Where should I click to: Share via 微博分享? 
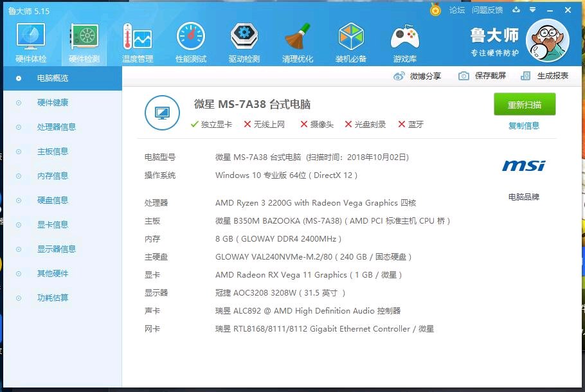(417, 76)
